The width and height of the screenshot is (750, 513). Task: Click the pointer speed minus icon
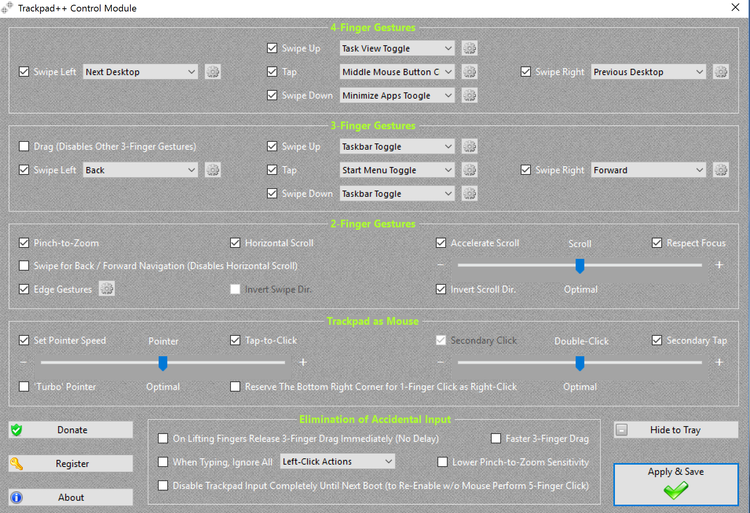click(23, 362)
